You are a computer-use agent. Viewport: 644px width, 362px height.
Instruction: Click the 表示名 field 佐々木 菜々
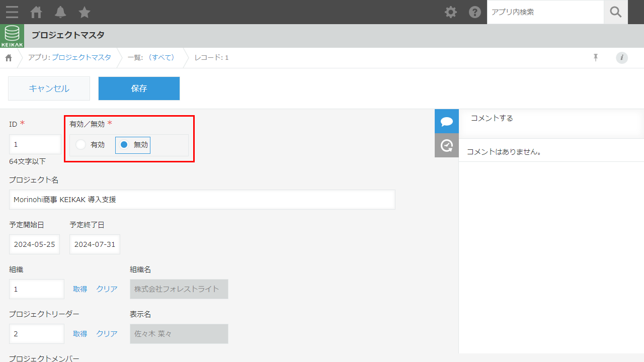pyautogui.click(x=179, y=334)
